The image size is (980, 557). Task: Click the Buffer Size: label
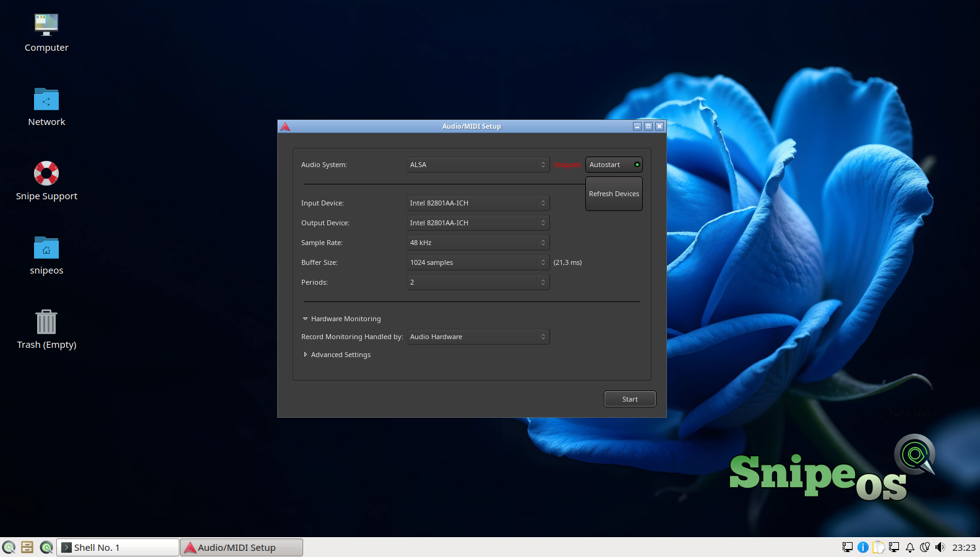click(319, 262)
